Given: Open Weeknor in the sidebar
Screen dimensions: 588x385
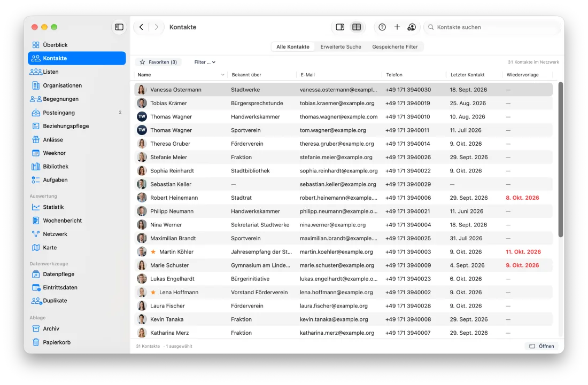Looking at the screenshot, I should [77, 153].
